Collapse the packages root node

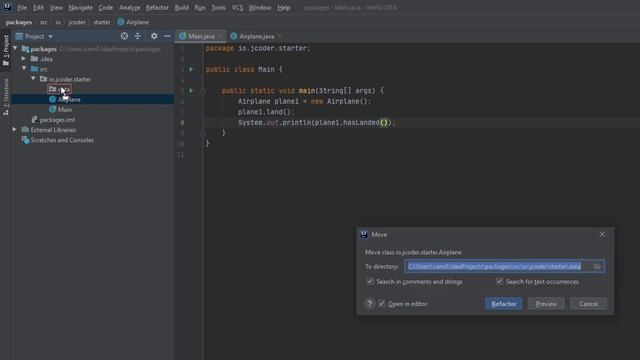click(x=16, y=49)
